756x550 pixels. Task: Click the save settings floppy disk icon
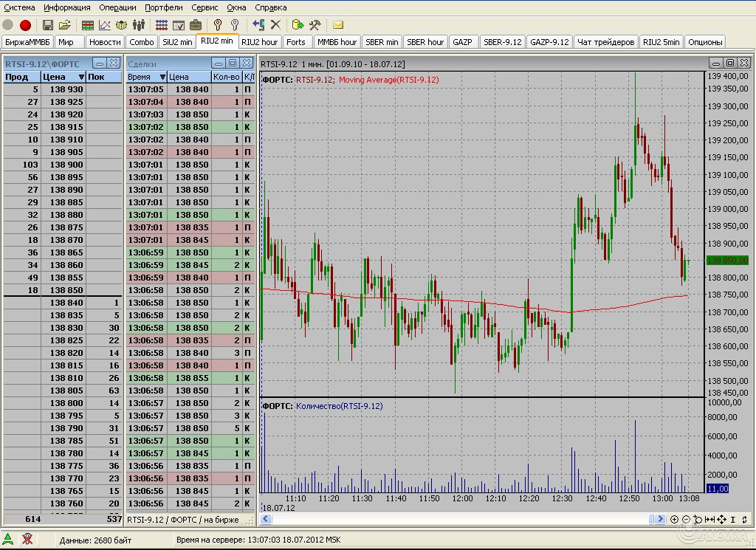pyautogui.click(x=48, y=25)
